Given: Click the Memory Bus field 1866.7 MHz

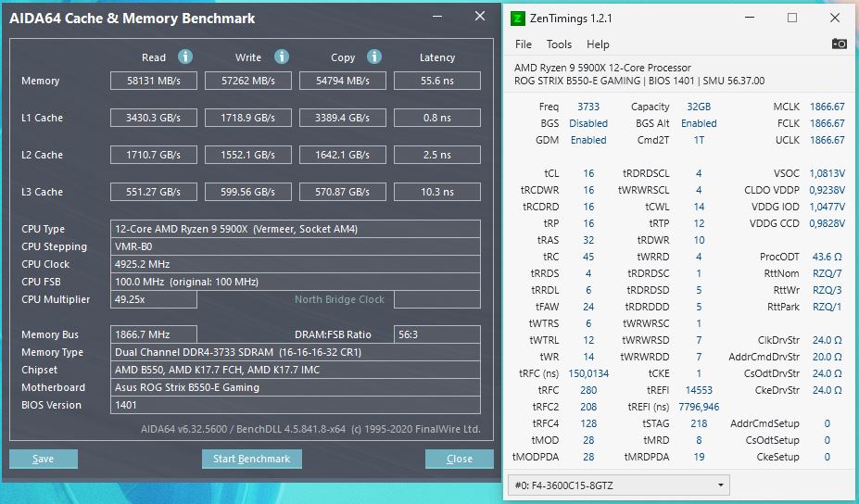Looking at the screenshot, I should tap(154, 334).
